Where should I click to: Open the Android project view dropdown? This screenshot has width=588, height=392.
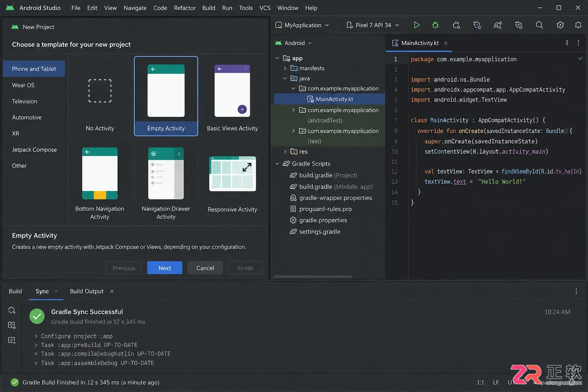pos(294,43)
